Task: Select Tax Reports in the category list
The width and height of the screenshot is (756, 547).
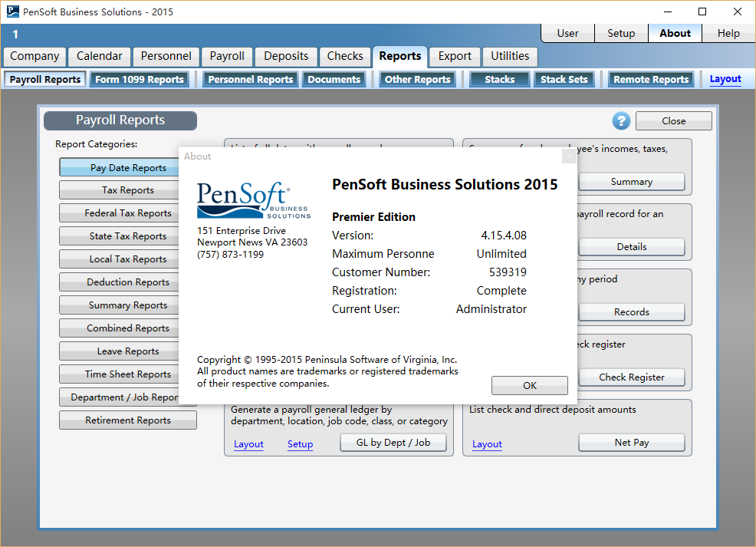Action: pyautogui.click(x=127, y=189)
